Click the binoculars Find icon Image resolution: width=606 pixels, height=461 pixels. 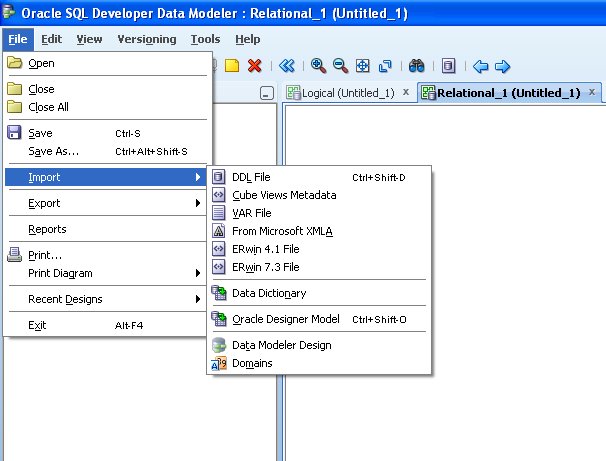click(x=417, y=66)
